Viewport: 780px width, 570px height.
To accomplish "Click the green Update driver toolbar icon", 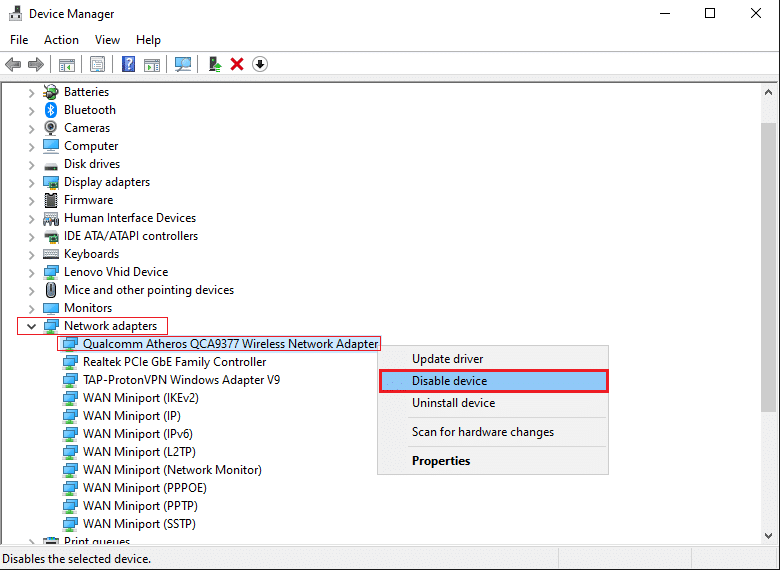I will (214, 64).
